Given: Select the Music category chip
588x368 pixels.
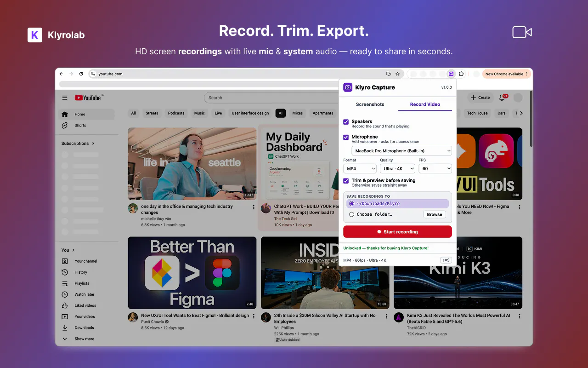Looking at the screenshot, I should (199, 113).
